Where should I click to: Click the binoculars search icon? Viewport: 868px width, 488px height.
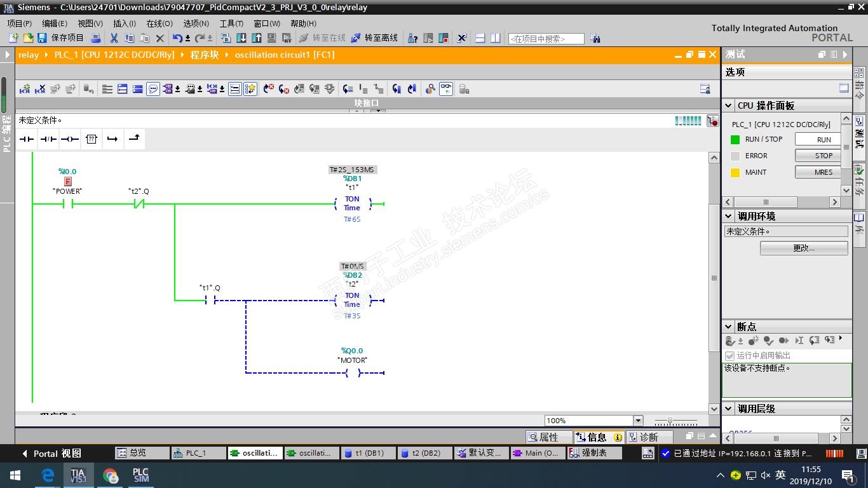[595, 38]
